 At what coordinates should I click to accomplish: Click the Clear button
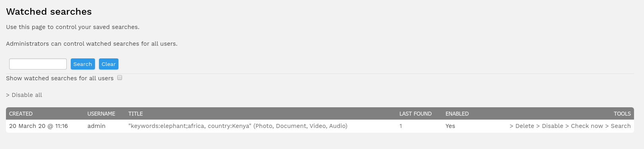point(109,64)
